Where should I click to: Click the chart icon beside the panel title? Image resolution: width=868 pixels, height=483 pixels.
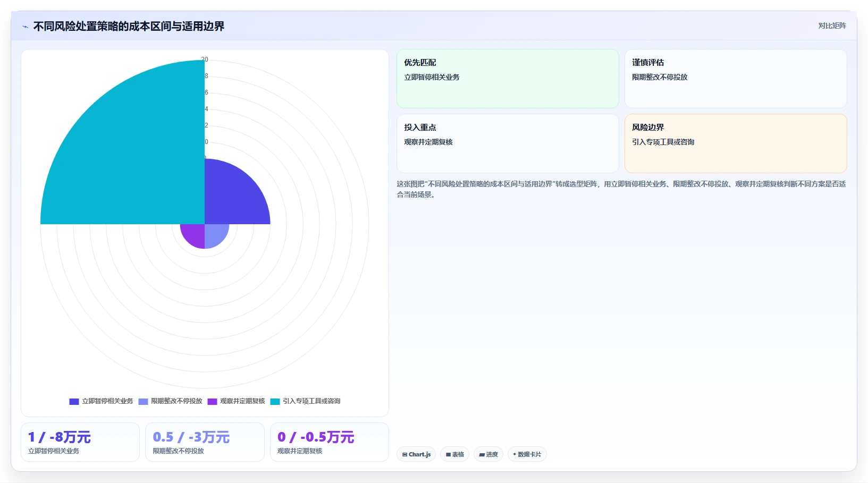[x=25, y=27]
